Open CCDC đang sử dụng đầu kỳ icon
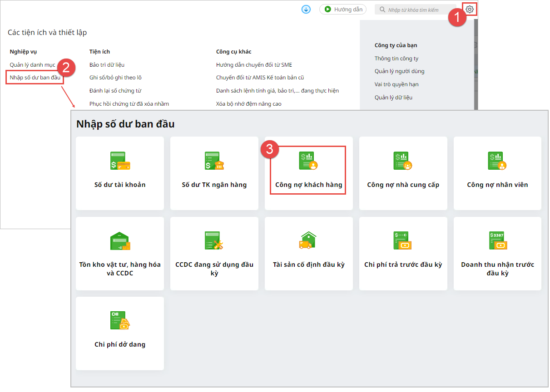Screen dimensions: 550x392 (214, 241)
